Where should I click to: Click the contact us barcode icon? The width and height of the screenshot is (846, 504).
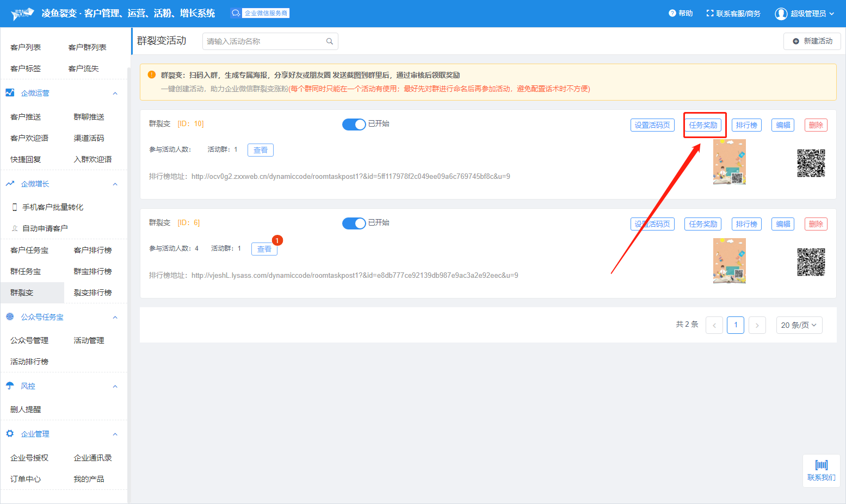click(821, 465)
